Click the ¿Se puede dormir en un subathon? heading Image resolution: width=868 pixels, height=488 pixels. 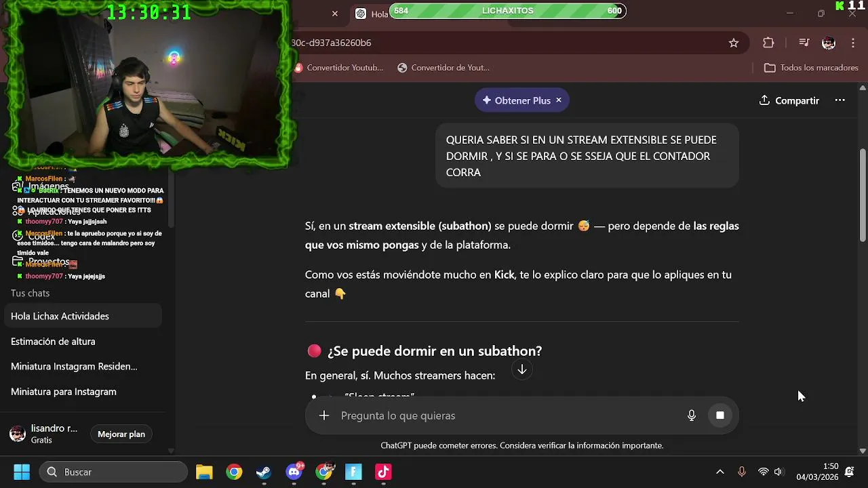click(x=435, y=351)
